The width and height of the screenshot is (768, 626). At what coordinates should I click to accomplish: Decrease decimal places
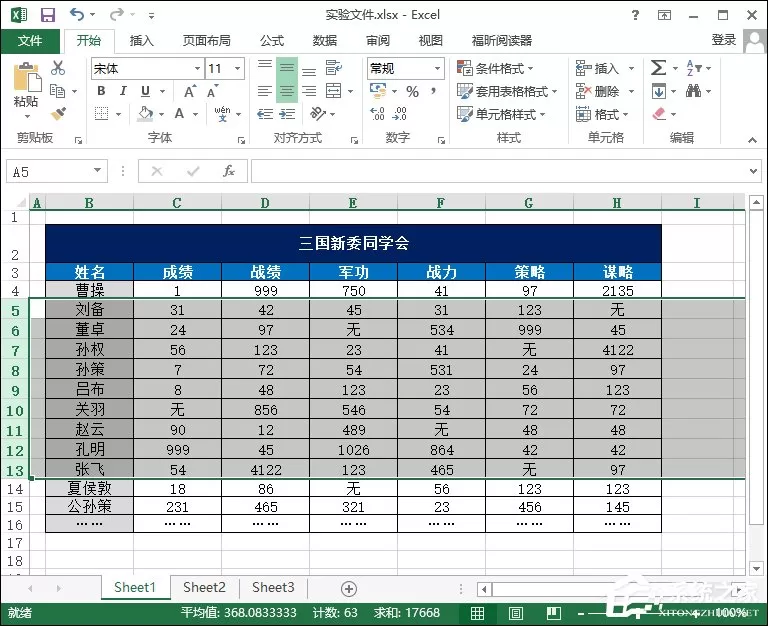coord(400,114)
